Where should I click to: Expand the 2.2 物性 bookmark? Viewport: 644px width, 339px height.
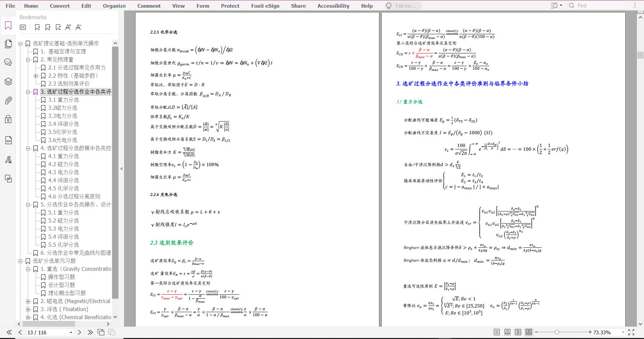click(36, 76)
